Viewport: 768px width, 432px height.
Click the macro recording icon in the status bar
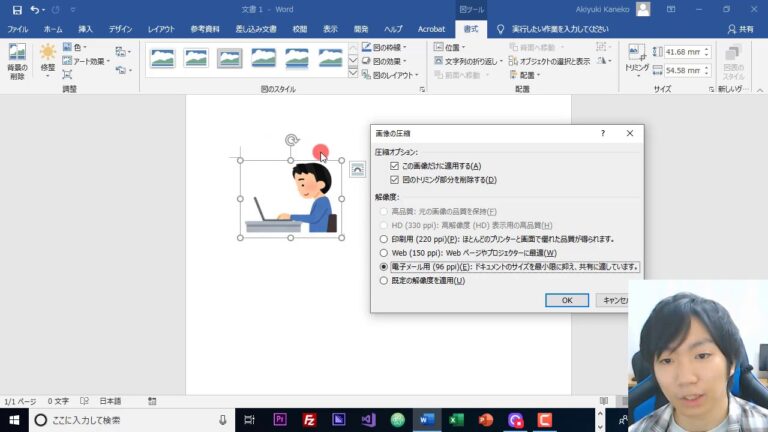point(152,401)
